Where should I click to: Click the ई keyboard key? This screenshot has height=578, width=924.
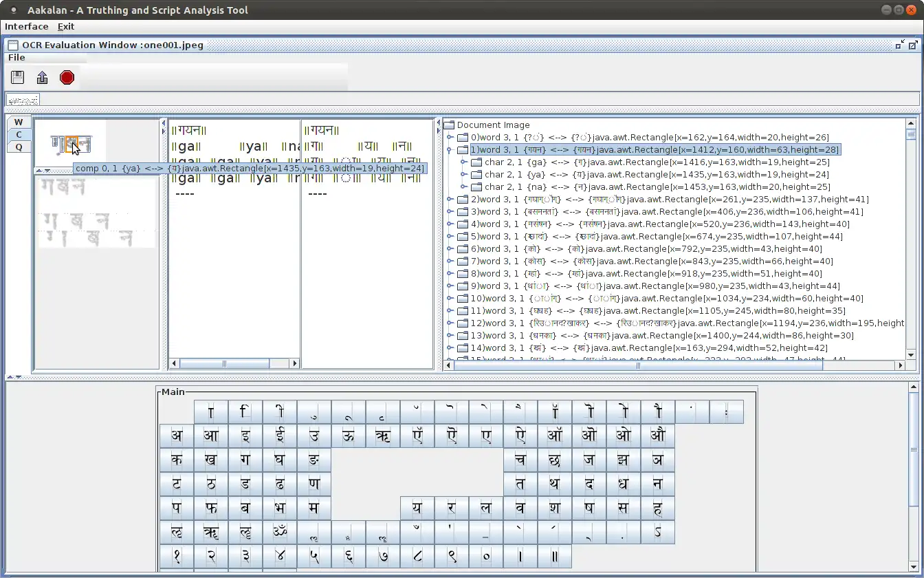pos(280,436)
